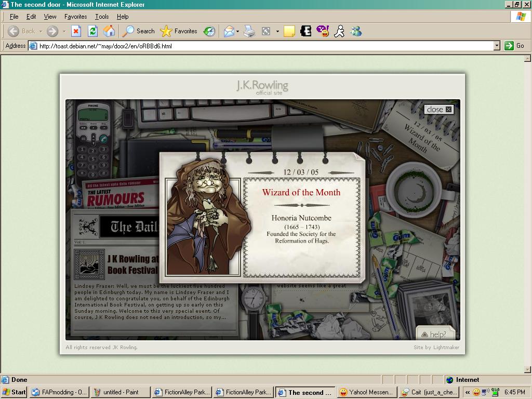Screen dimensions: 532x399
Task: Open History clock icon
Action: [209, 32]
